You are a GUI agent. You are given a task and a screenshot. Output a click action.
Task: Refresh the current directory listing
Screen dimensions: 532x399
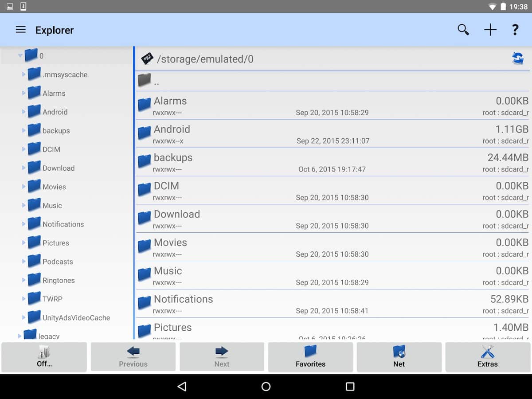[517, 59]
